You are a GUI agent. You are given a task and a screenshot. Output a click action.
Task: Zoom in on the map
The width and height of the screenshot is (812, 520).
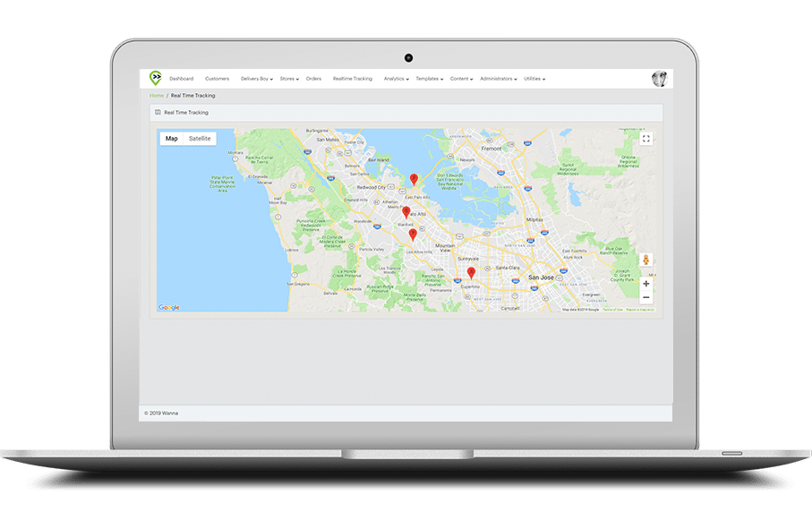pyautogui.click(x=645, y=284)
